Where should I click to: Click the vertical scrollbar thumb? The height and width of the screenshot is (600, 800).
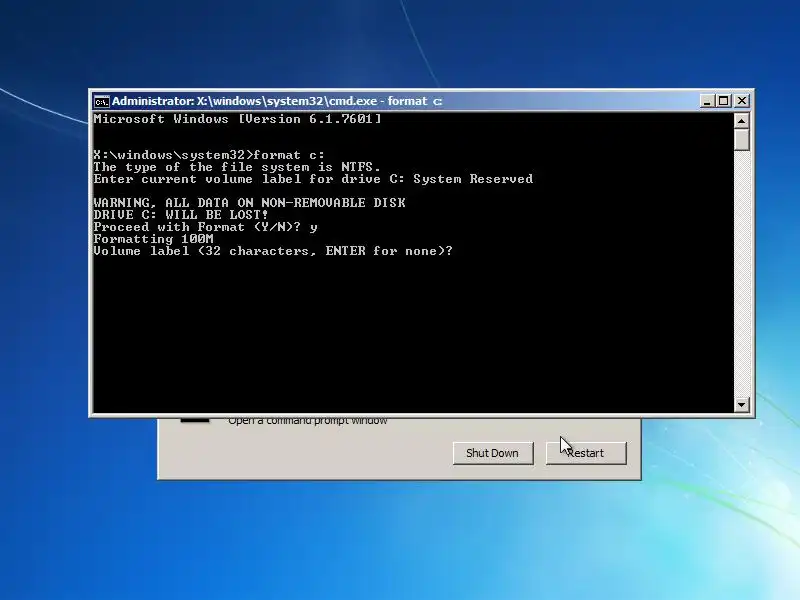click(x=741, y=139)
